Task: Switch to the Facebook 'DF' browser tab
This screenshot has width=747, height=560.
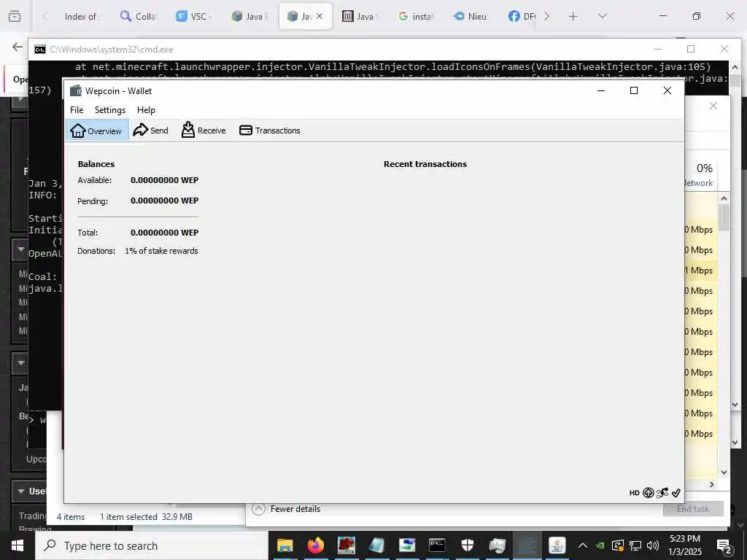Action: tap(522, 17)
